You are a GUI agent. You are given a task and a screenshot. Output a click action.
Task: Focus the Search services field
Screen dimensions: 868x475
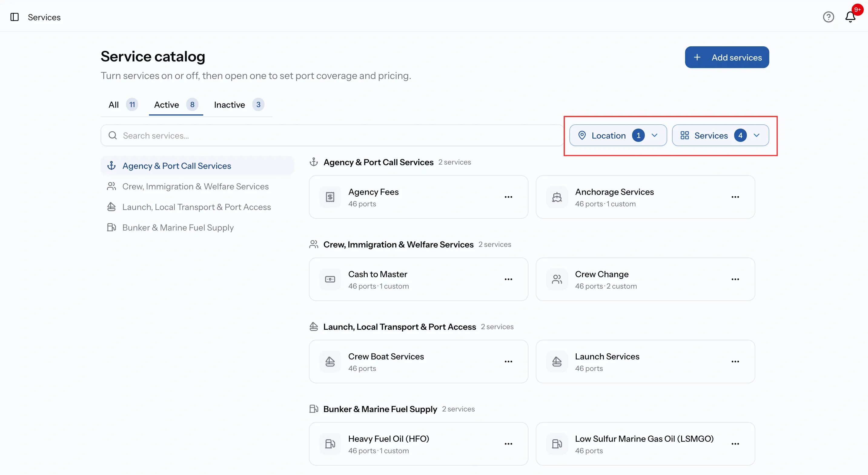(332, 135)
